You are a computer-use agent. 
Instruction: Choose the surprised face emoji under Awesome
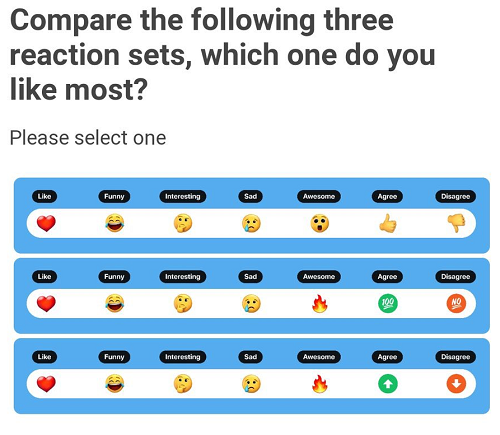tap(320, 223)
